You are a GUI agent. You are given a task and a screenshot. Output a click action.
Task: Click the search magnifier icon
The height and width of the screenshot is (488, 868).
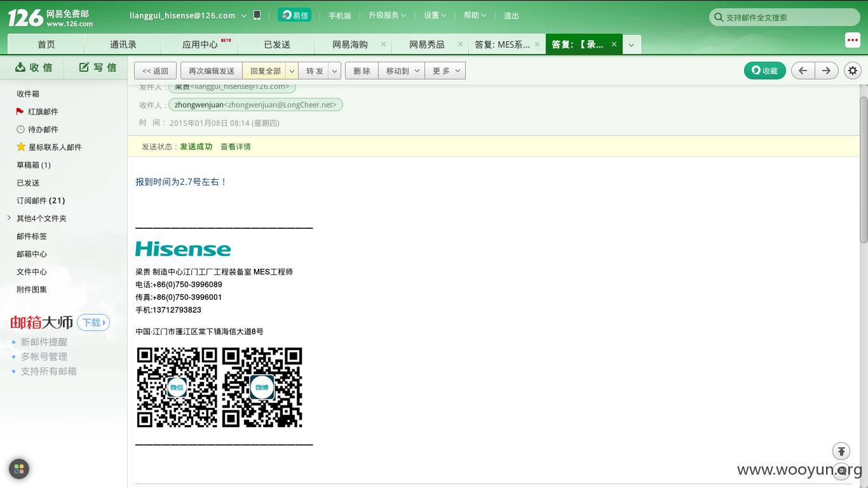719,18
